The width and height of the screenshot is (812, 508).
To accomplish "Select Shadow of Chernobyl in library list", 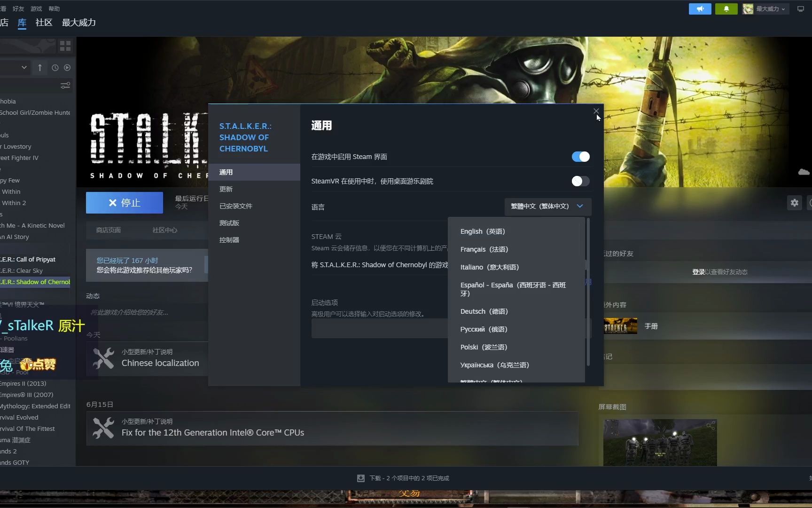I will tap(35, 282).
